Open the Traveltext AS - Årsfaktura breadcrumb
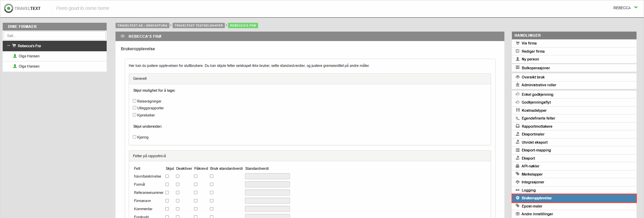The height and width of the screenshot is (218, 644). tap(142, 25)
